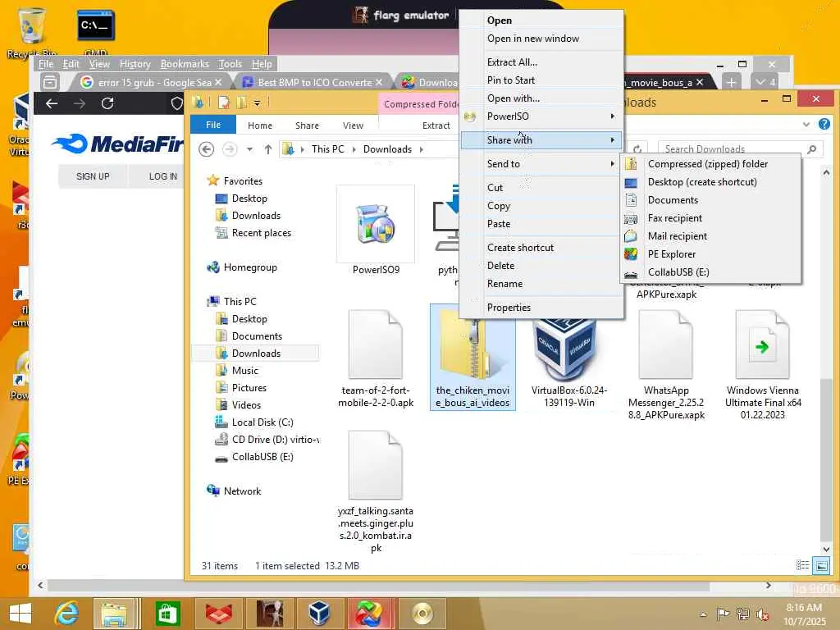Click MediaFire LOG IN button
This screenshot has width=840, height=630.
pyautogui.click(x=163, y=176)
